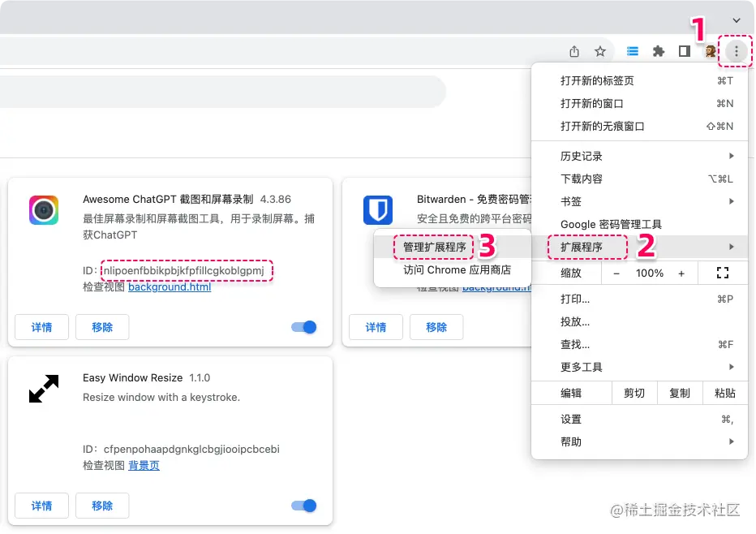
Task: Click the bookmark star icon
Action: [x=600, y=50]
